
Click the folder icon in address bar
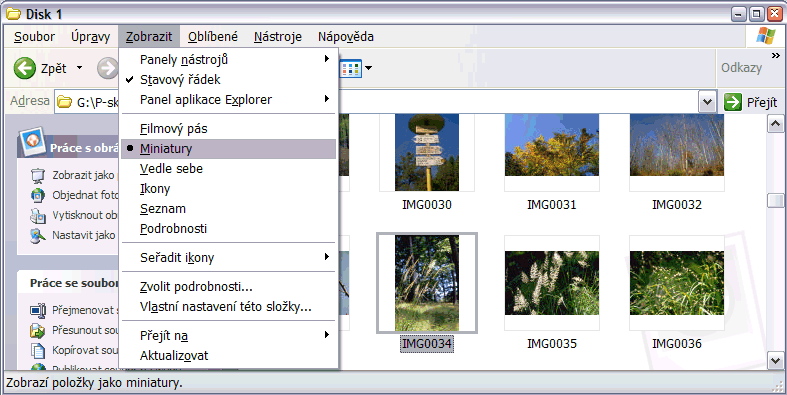point(64,102)
